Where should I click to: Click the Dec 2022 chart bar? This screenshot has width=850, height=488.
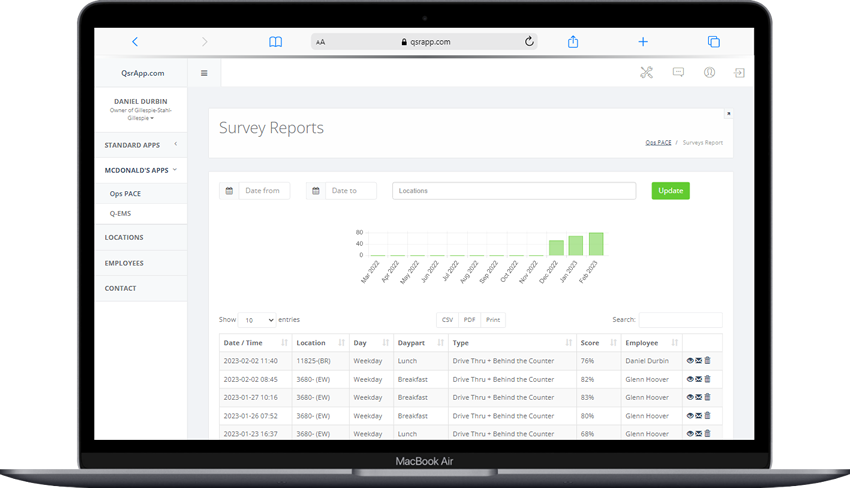tap(556, 248)
